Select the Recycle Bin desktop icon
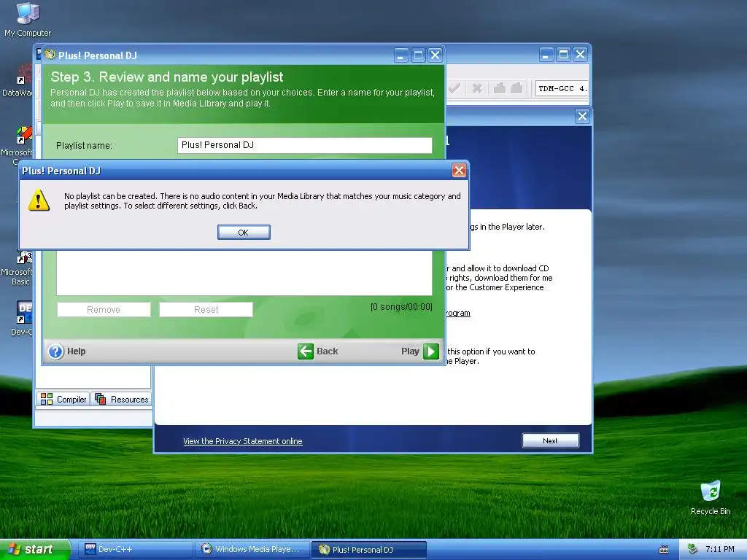The width and height of the screenshot is (747, 560). 711,497
